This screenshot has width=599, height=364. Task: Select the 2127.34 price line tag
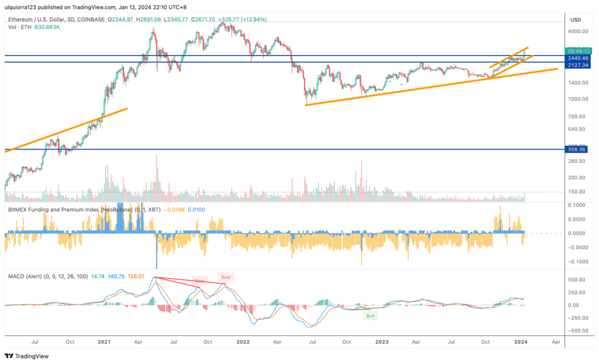(x=578, y=65)
